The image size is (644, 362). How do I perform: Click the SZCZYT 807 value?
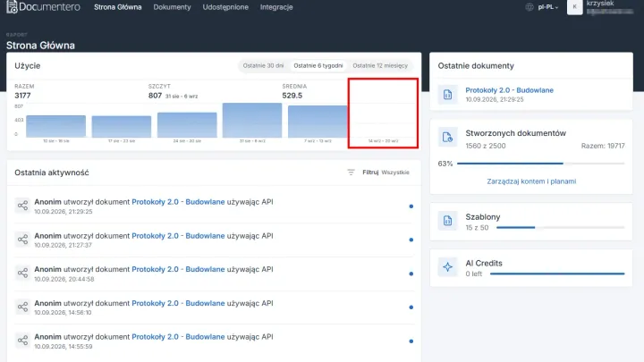tap(155, 96)
